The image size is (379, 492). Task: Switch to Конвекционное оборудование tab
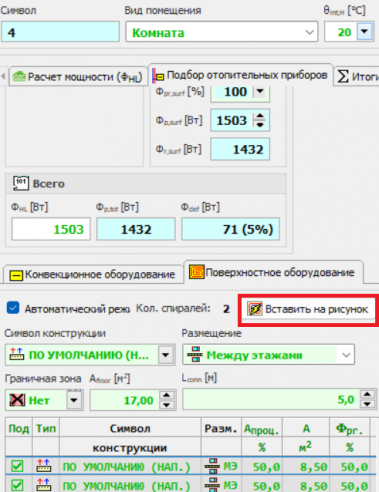(93, 275)
